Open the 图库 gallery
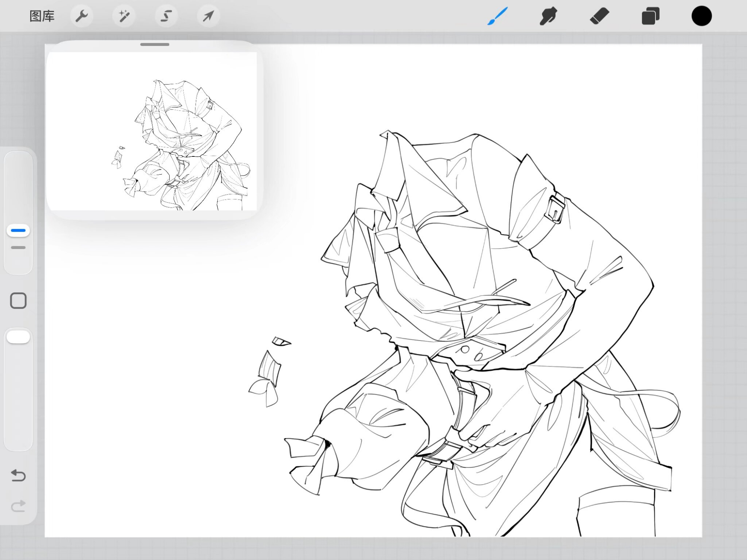This screenshot has width=747, height=560. [42, 16]
